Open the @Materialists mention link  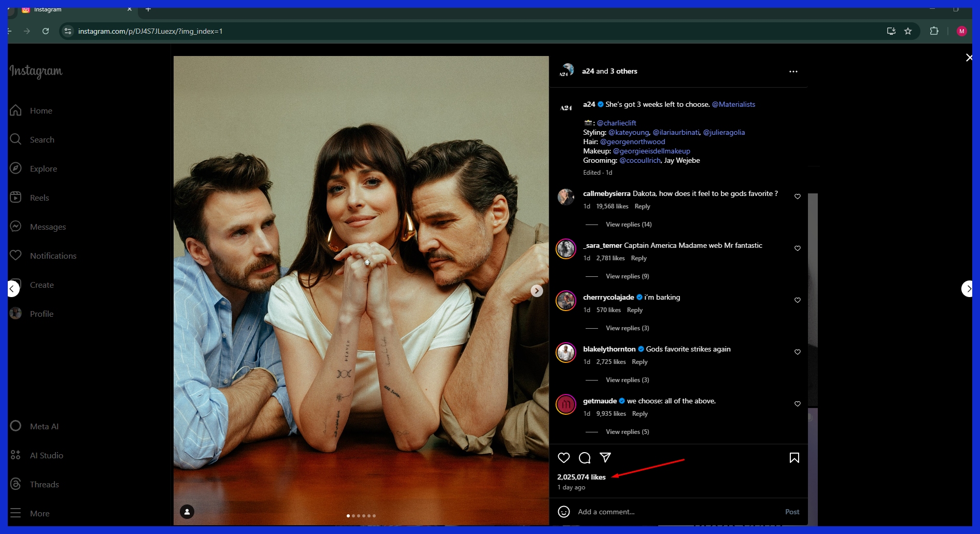(733, 104)
